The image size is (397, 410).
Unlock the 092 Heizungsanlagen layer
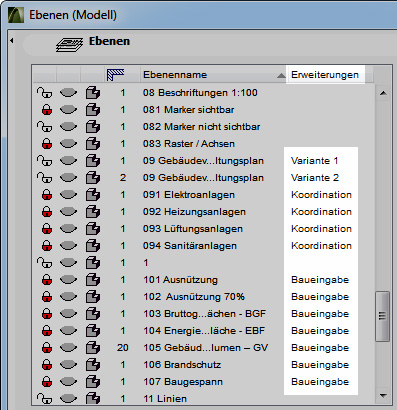pos(47,212)
